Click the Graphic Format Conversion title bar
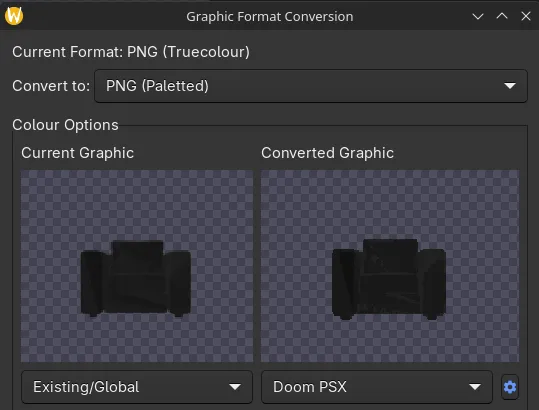 (x=270, y=16)
